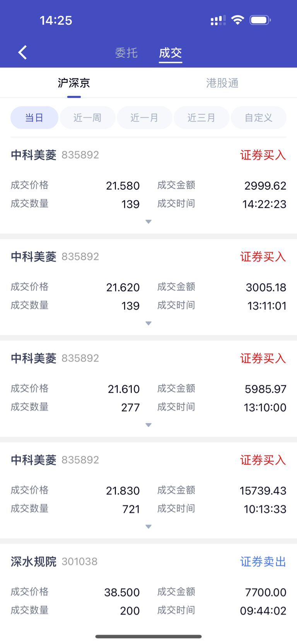
Task: Expand details of the 14:22:23 trade
Action: click(x=148, y=222)
